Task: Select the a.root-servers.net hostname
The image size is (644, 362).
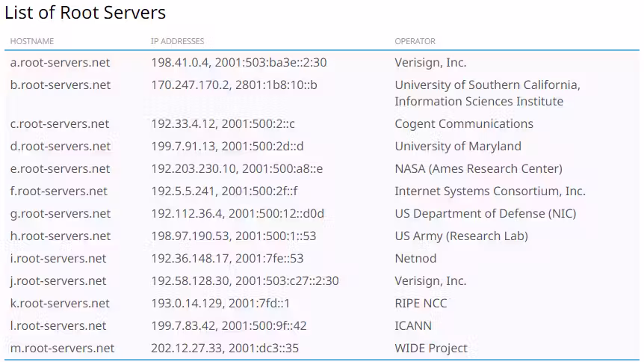Action: point(60,63)
